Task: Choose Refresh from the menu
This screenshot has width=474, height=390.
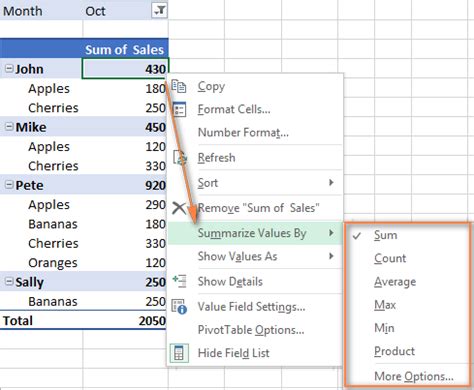Action: [x=255, y=157]
